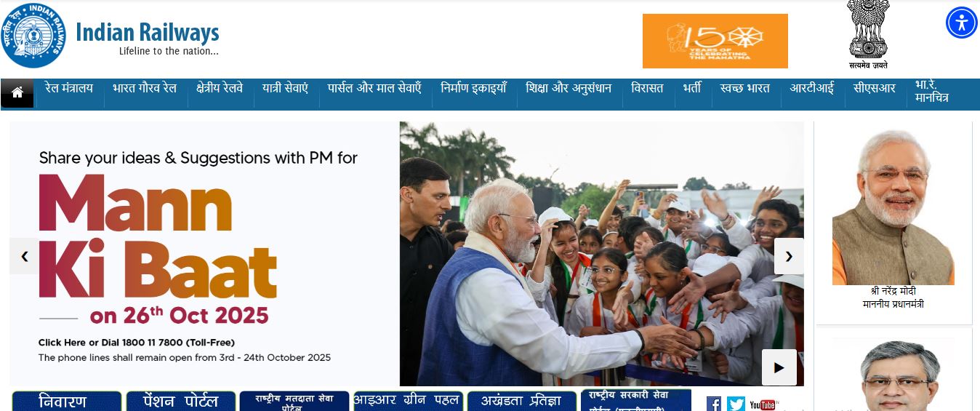This screenshot has width=980, height=411.
Task: Open the भा.रे. मानचित्र menu item
Action: pyautogui.click(x=931, y=92)
